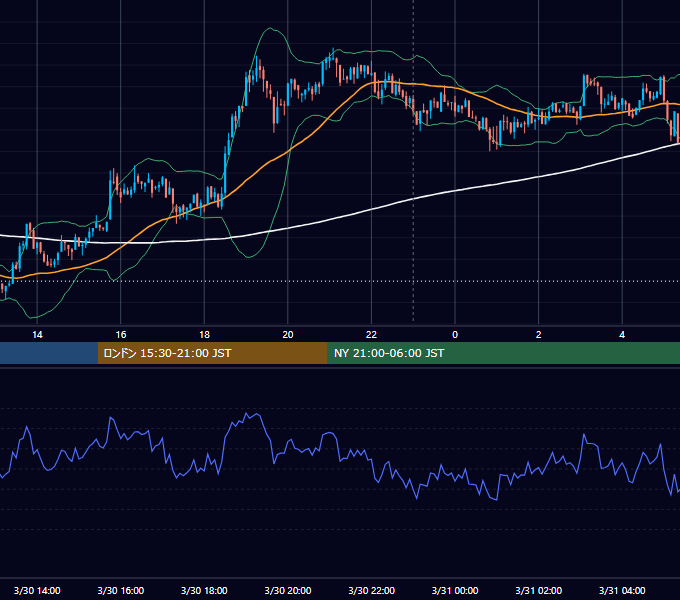Viewport: 680px width, 600px height.
Task: Click the 3/31 00:00 date label
Action: (x=455, y=590)
